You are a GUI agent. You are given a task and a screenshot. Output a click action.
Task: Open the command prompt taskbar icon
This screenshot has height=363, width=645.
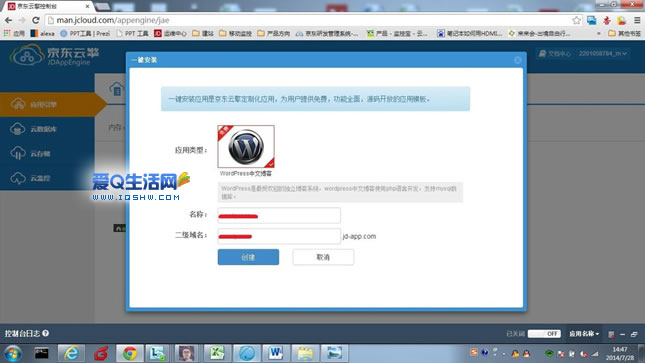[42, 353]
